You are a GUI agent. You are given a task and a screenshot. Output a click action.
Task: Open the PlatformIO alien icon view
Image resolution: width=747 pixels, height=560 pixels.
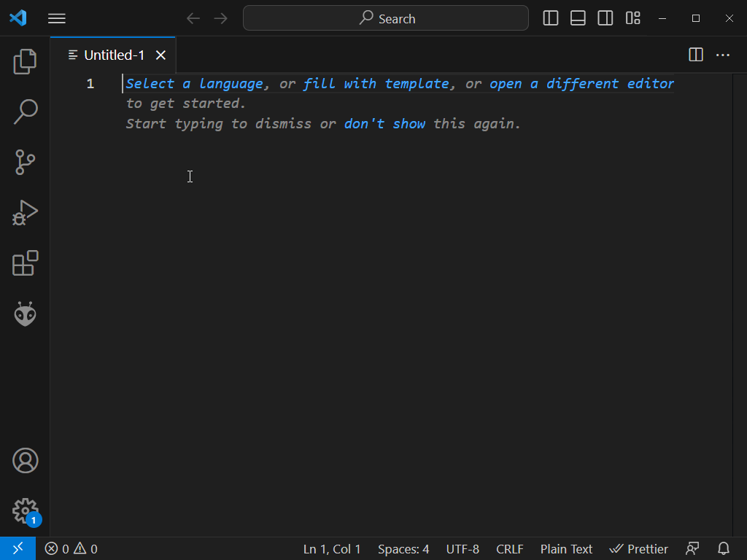coord(25,314)
